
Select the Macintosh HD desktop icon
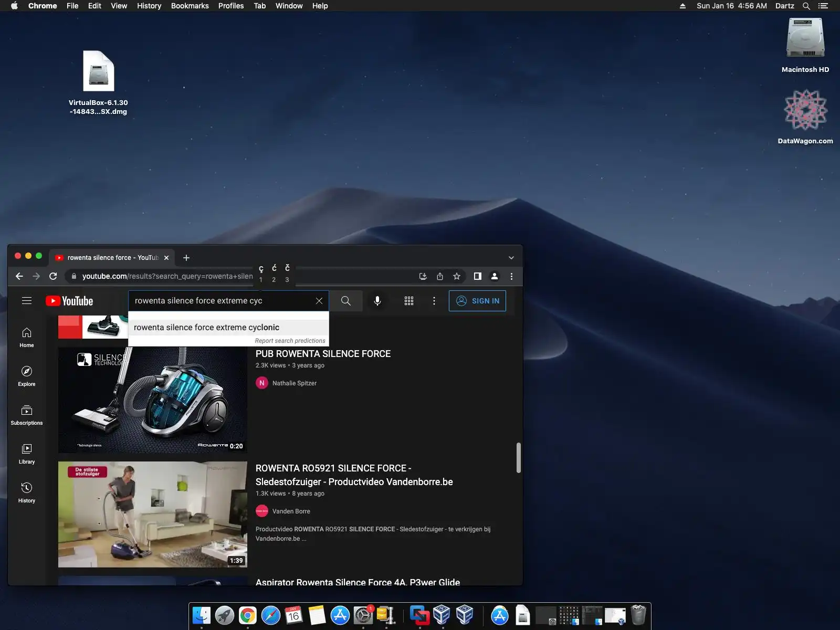805,45
